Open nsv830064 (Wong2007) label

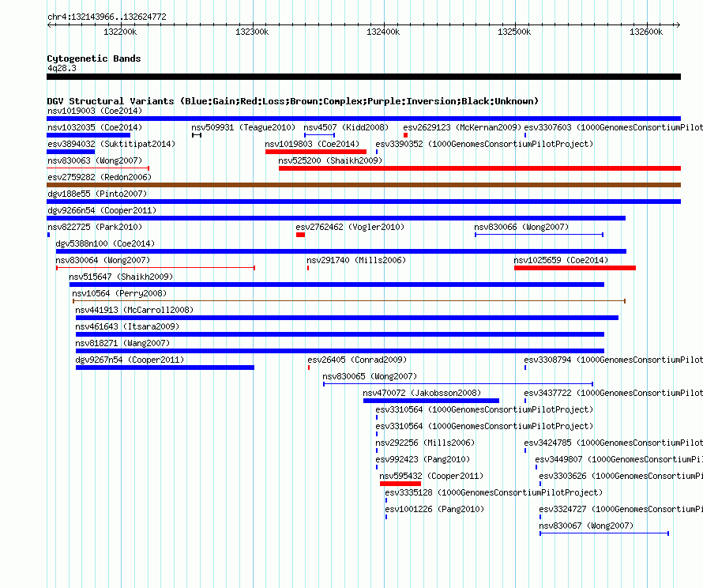click(x=103, y=260)
